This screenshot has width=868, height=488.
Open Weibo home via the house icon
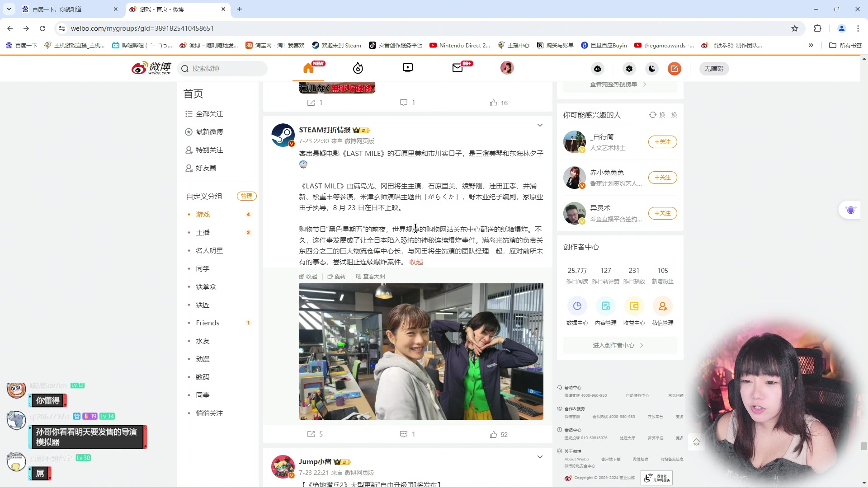tap(309, 67)
